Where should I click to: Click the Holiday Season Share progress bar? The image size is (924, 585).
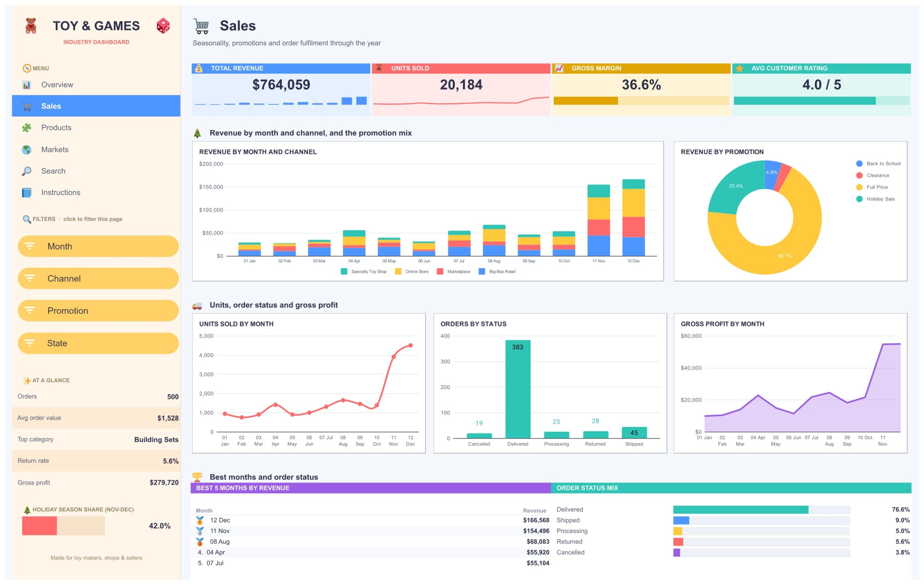pos(63,526)
